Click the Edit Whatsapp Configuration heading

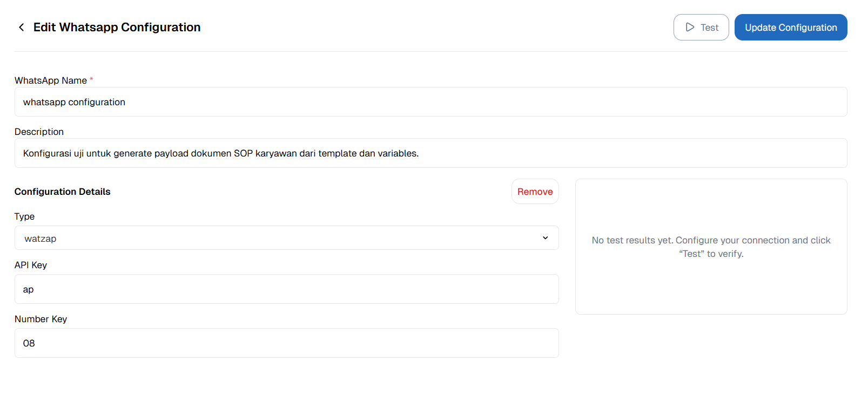click(x=117, y=27)
